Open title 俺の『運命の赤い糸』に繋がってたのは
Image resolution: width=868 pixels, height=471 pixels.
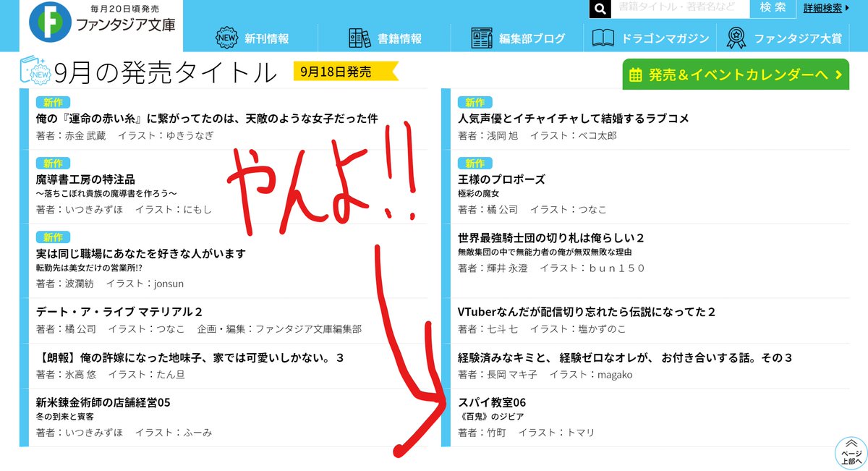pos(207,119)
